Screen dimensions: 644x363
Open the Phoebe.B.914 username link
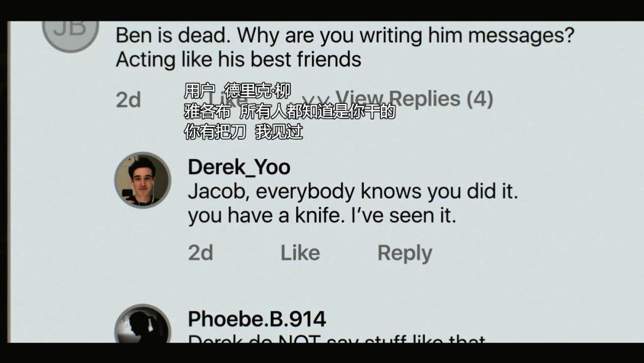pyautogui.click(x=257, y=319)
